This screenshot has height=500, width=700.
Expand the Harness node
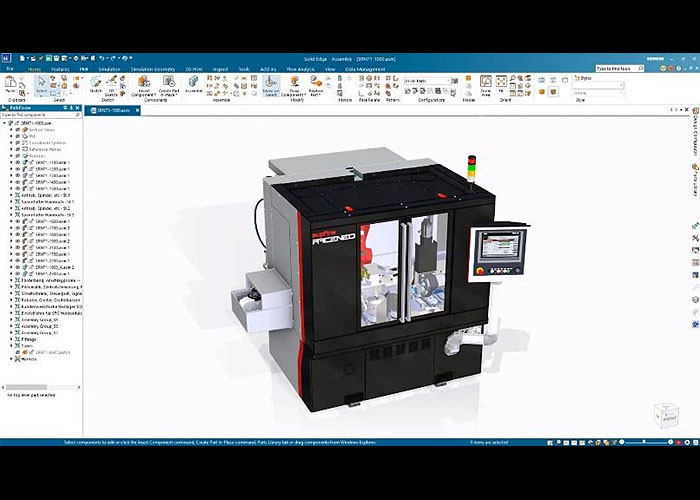pyautogui.click(x=12, y=359)
